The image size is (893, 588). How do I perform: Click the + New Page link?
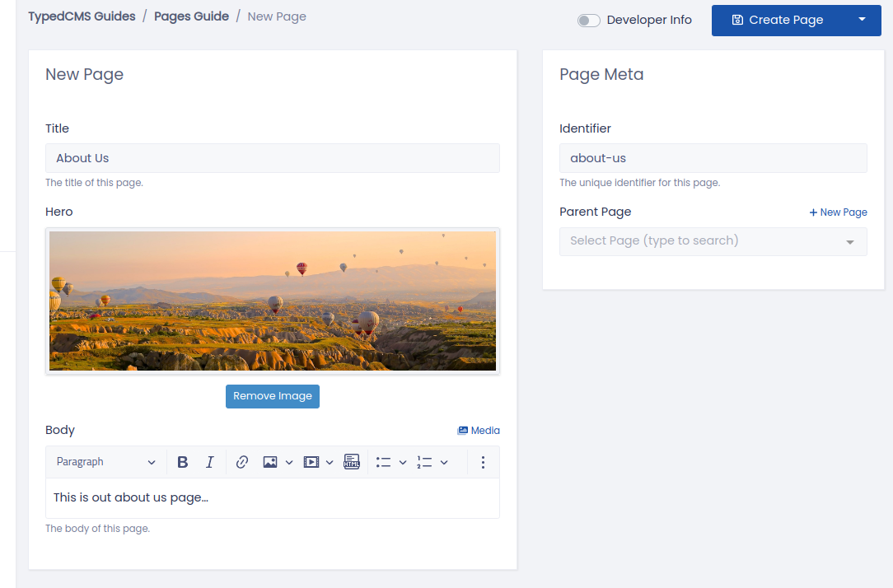[x=838, y=212]
